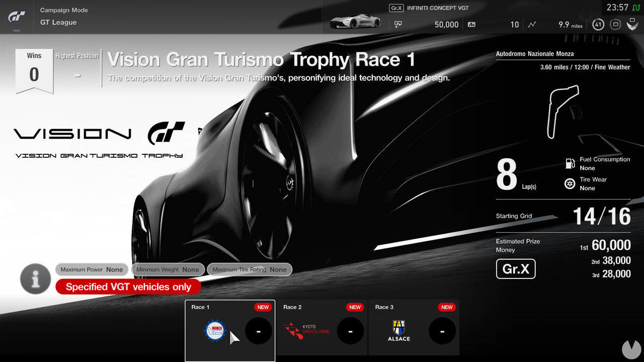The height and width of the screenshot is (362, 644).
Task: Open the GT League menu label
Action: [58, 23]
